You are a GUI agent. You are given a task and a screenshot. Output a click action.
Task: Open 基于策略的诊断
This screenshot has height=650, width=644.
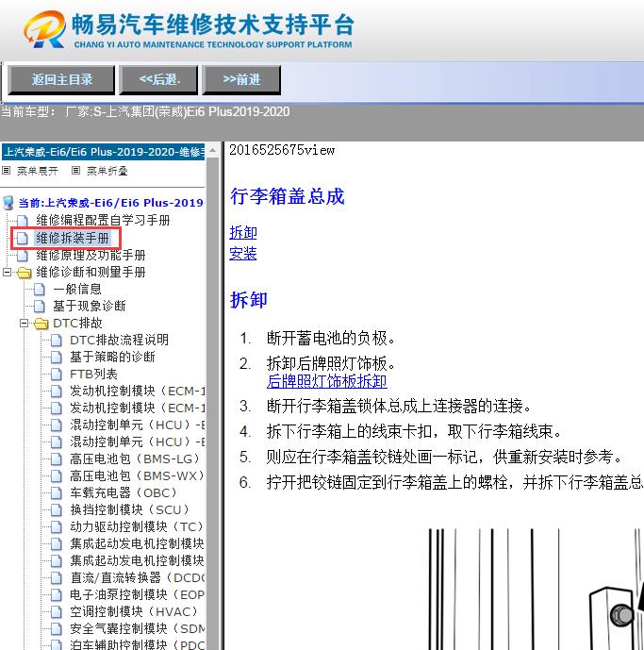click(112, 357)
